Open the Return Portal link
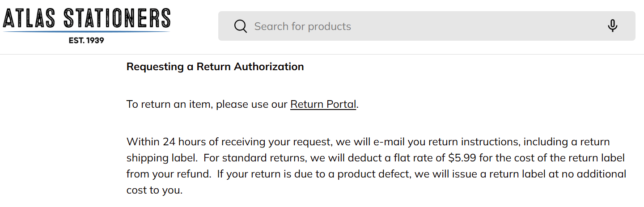 [323, 105]
